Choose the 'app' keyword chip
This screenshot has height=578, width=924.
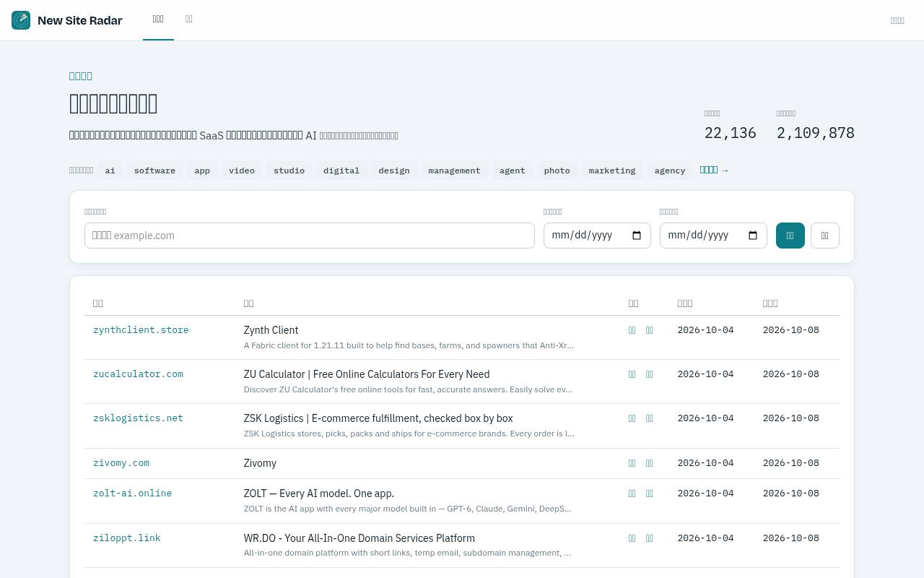(x=202, y=171)
